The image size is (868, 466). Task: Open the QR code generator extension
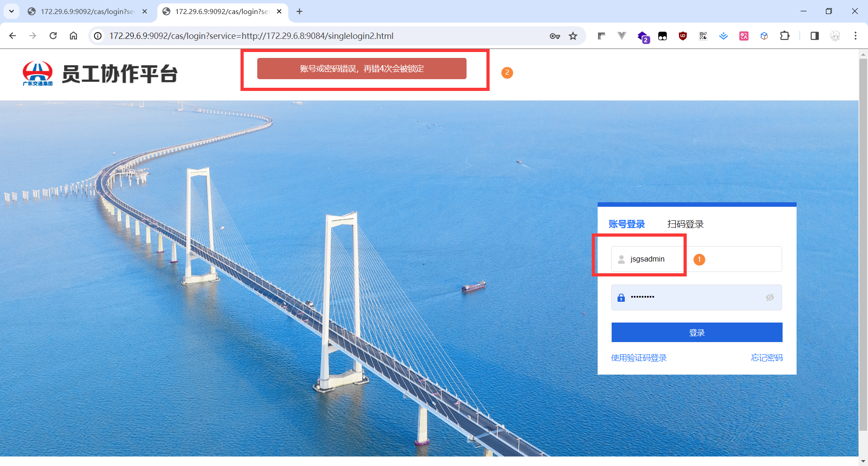(x=703, y=36)
